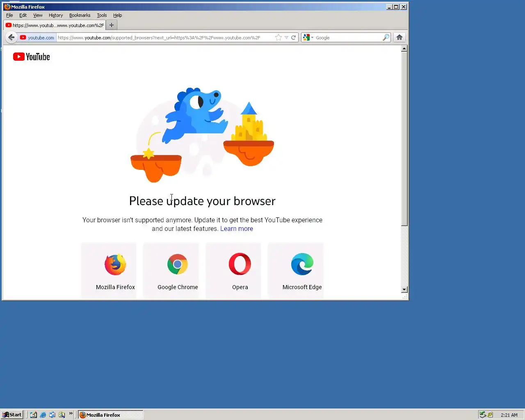The image size is (525, 420).
Task: Click the folder search quick launch icon
Action: click(x=62, y=415)
